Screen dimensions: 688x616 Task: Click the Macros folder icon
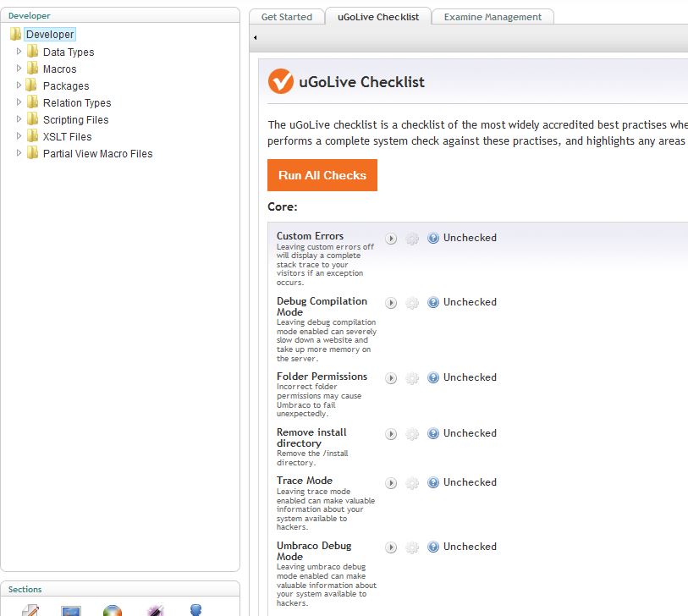tap(32, 68)
